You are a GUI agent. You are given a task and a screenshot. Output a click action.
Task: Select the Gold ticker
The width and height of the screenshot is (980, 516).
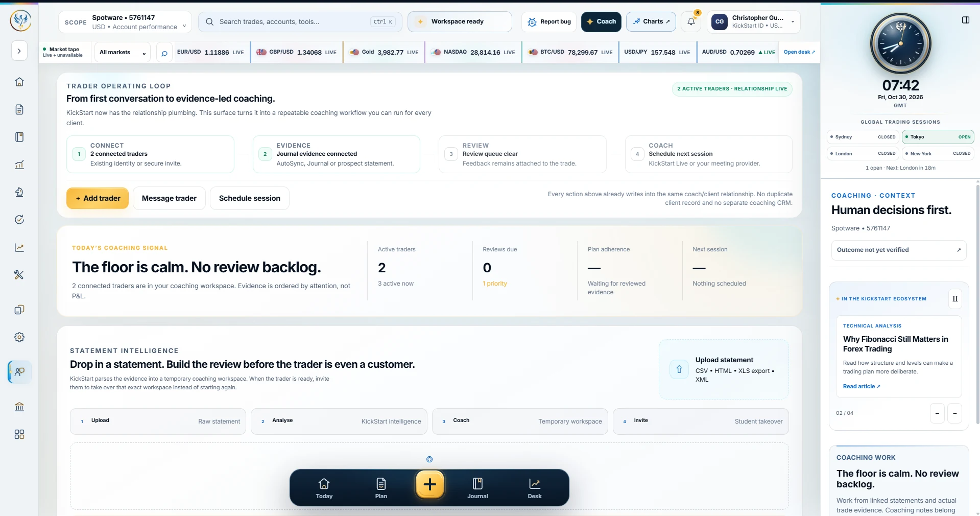pos(384,52)
